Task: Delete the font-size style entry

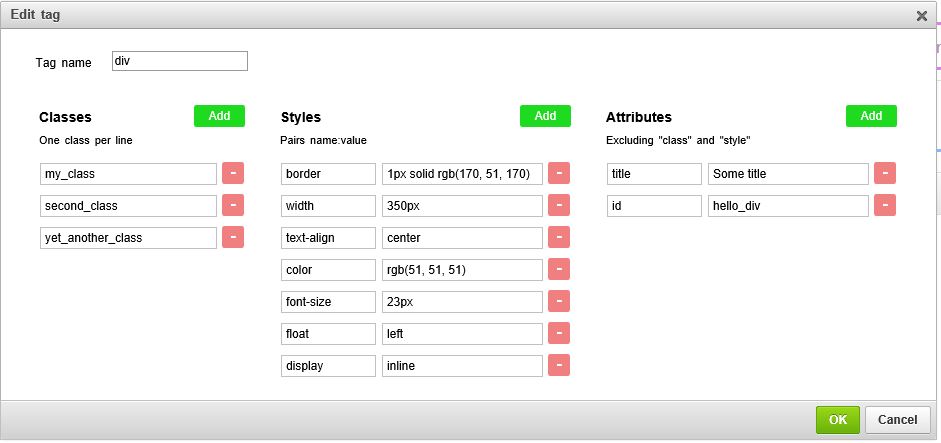Action: coord(559,301)
